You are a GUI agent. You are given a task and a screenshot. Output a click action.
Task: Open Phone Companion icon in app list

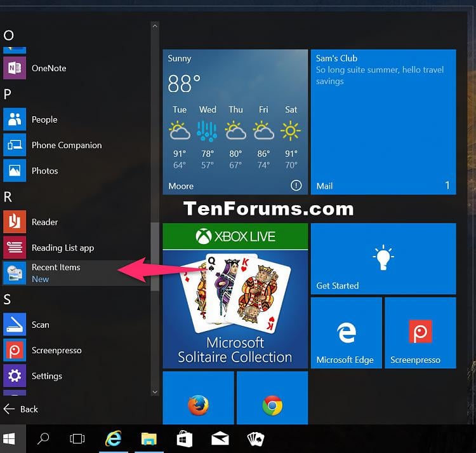tap(15, 145)
